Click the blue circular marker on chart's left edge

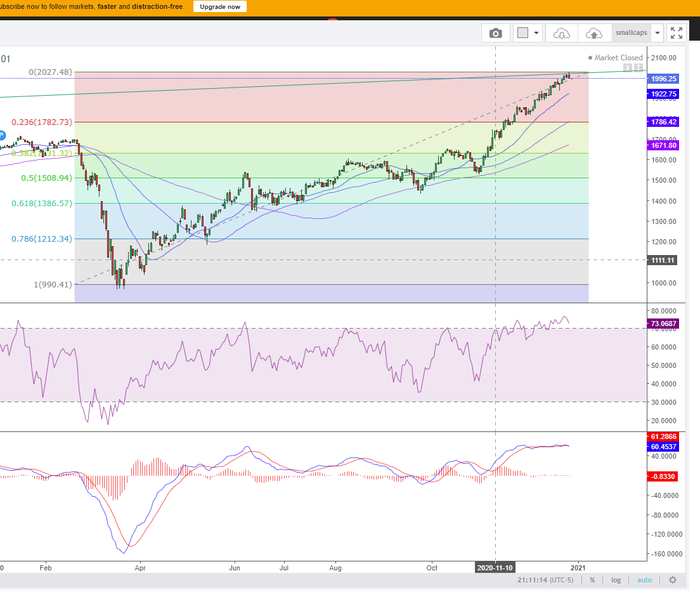click(x=2, y=135)
